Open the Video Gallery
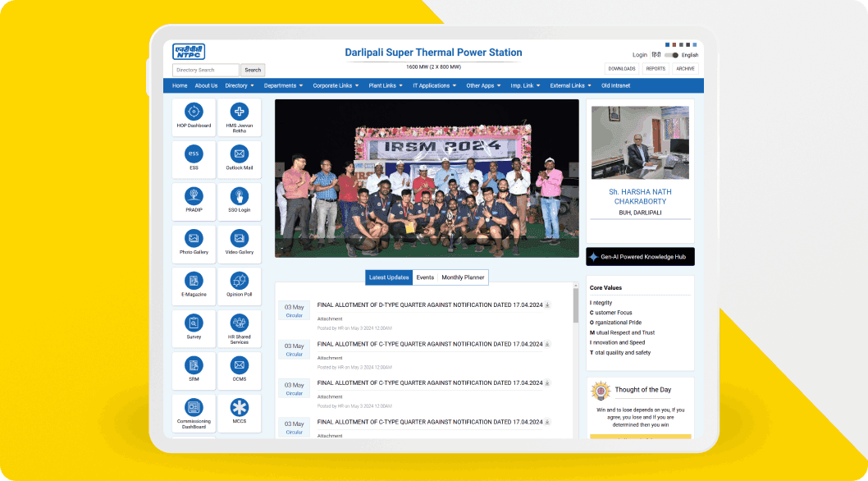This screenshot has height=481, width=868. (240, 242)
